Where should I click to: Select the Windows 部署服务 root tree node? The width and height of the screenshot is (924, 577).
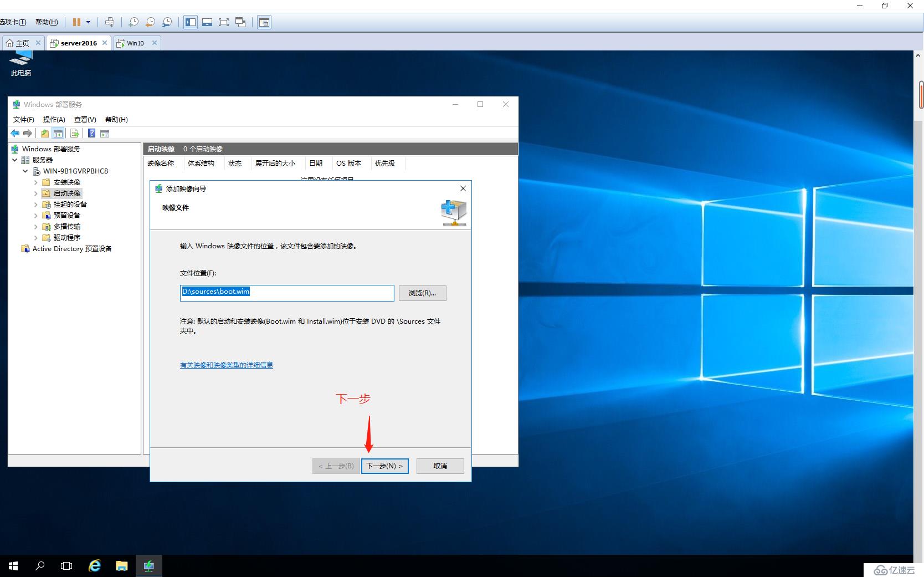51,149
